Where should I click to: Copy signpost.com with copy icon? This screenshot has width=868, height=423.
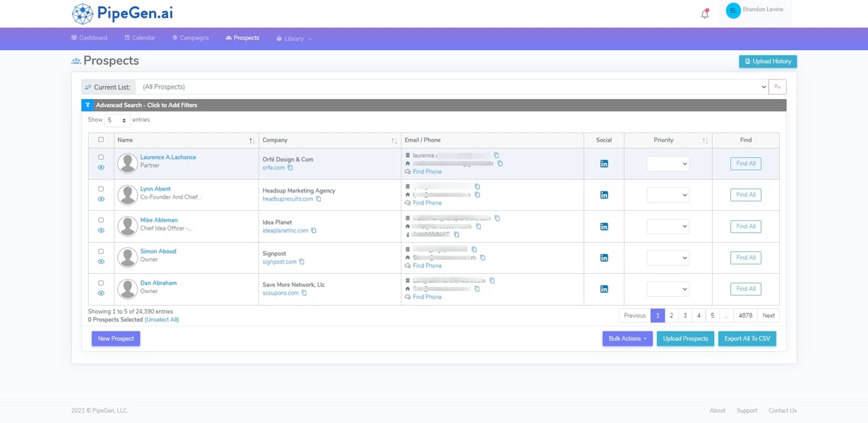click(x=302, y=262)
